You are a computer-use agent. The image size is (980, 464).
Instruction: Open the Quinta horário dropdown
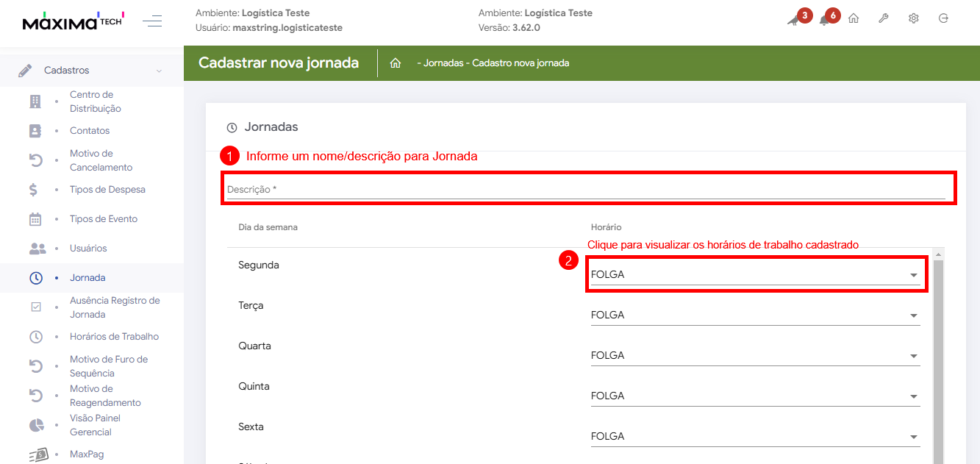(x=755, y=396)
